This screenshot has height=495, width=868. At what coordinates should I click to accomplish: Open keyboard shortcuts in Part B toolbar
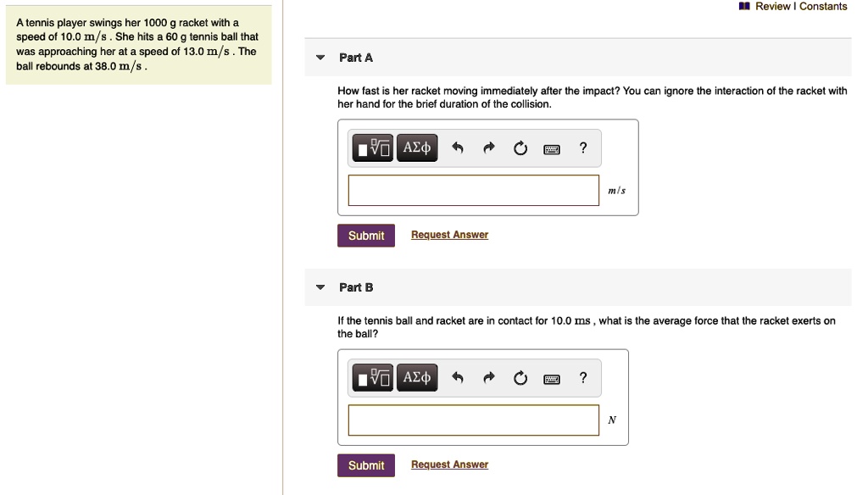pyautogui.click(x=552, y=379)
